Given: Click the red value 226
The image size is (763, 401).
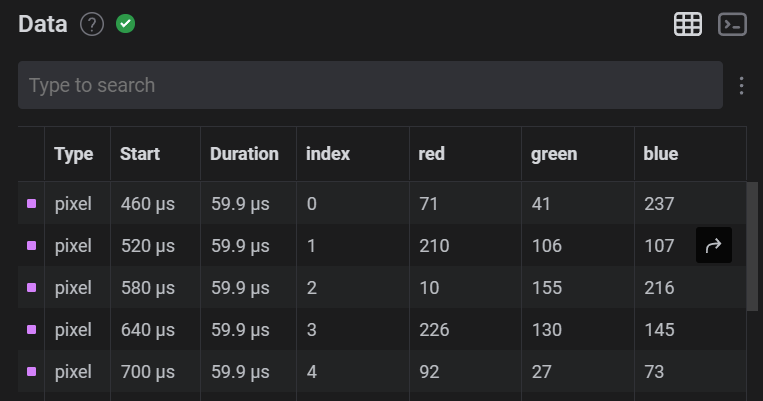Looking at the screenshot, I should tap(434, 330).
